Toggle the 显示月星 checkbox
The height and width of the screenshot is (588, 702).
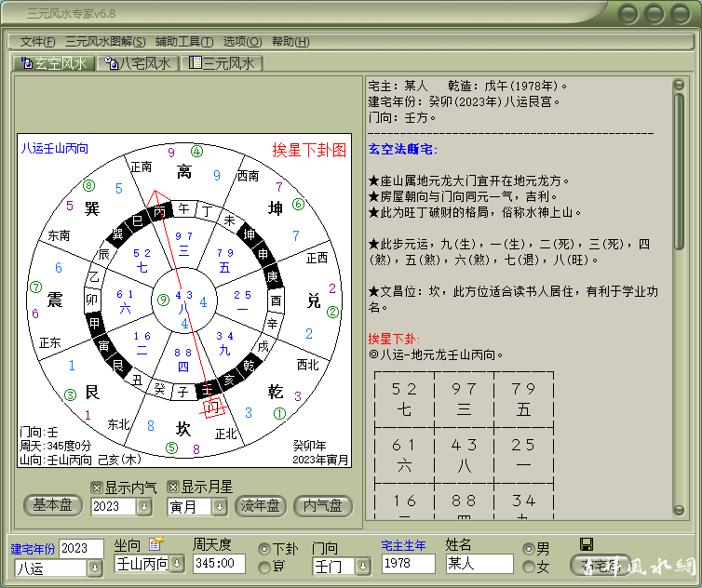173,487
